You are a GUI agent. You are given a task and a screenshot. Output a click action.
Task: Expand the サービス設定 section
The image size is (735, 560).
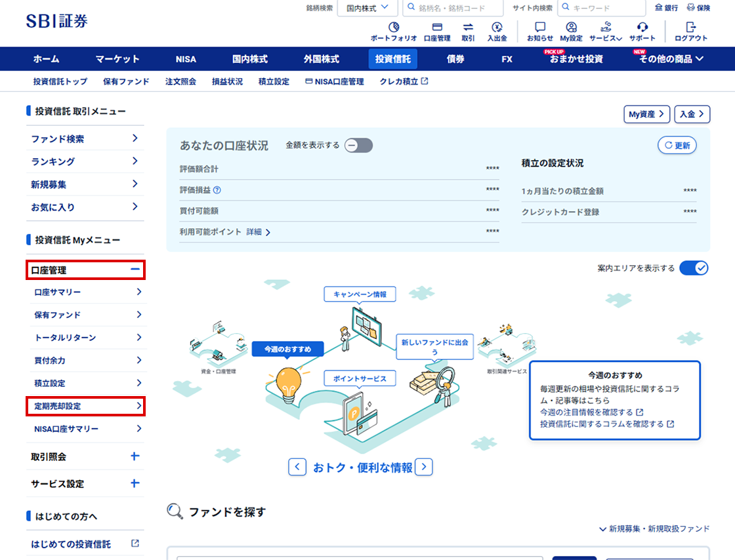pyautogui.click(x=135, y=483)
